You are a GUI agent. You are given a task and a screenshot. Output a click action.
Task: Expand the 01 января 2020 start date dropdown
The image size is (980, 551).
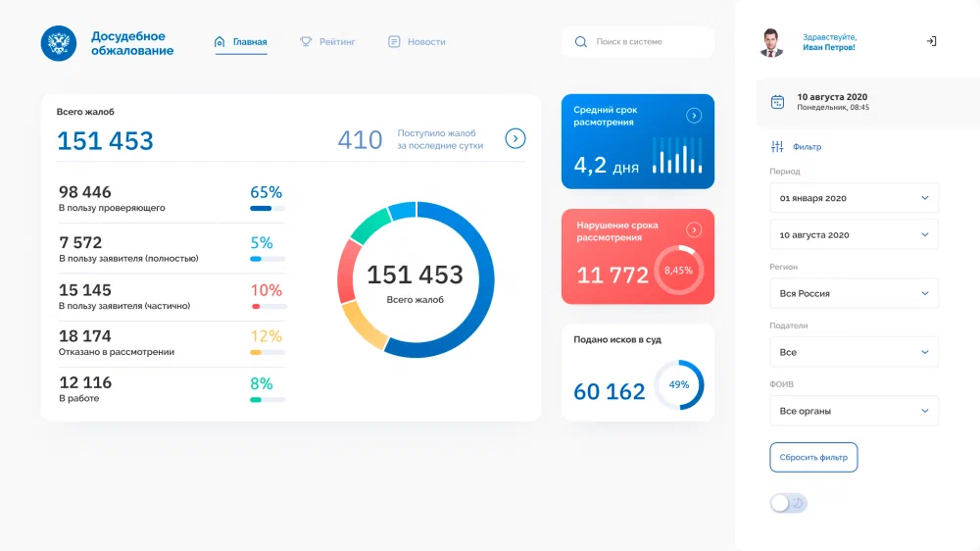pos(854,198)
